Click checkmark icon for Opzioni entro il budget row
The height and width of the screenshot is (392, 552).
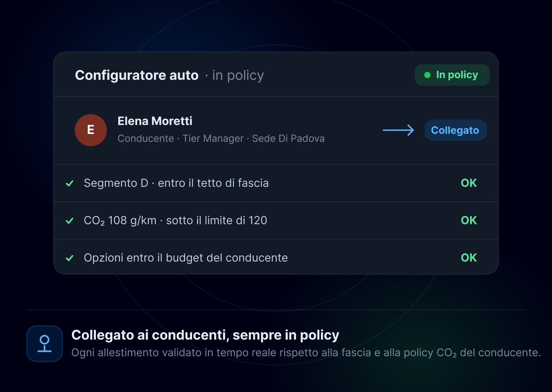tap(70, 258)
